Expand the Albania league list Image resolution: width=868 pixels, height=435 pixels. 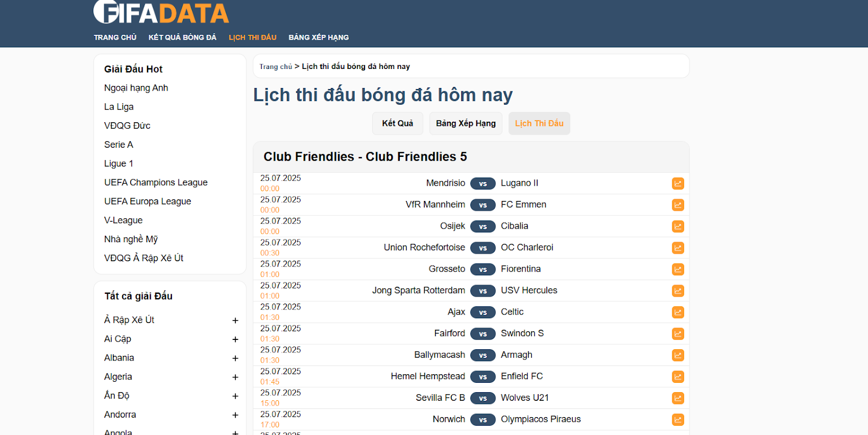point(235,358)
